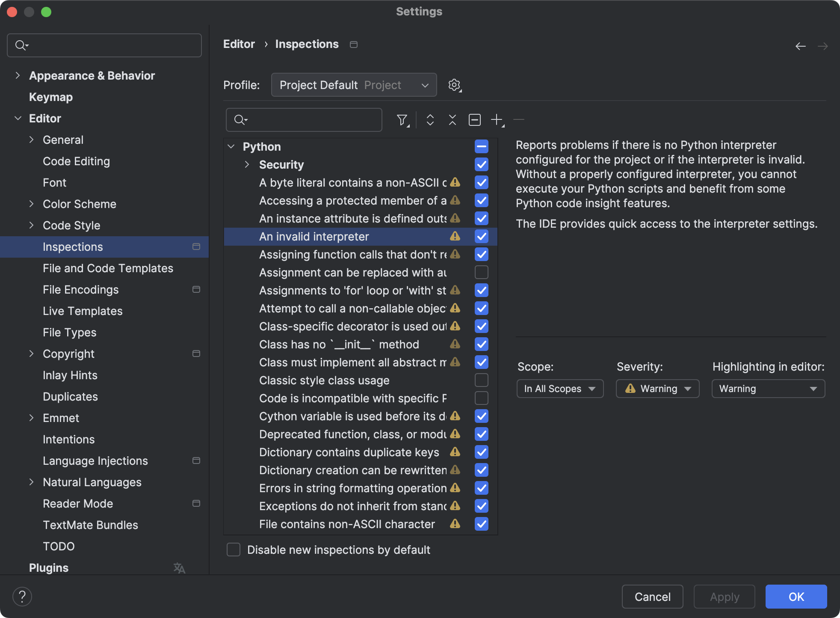Uncheck the Security group checkbox
Screen dimensions: 840x618
[x=482, y=164]
